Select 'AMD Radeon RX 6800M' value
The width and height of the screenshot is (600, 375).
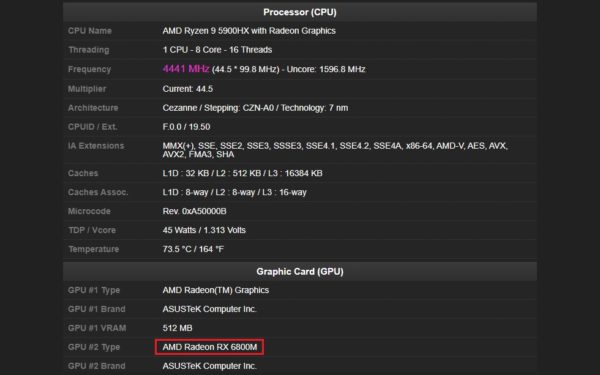tap(210, 347)
